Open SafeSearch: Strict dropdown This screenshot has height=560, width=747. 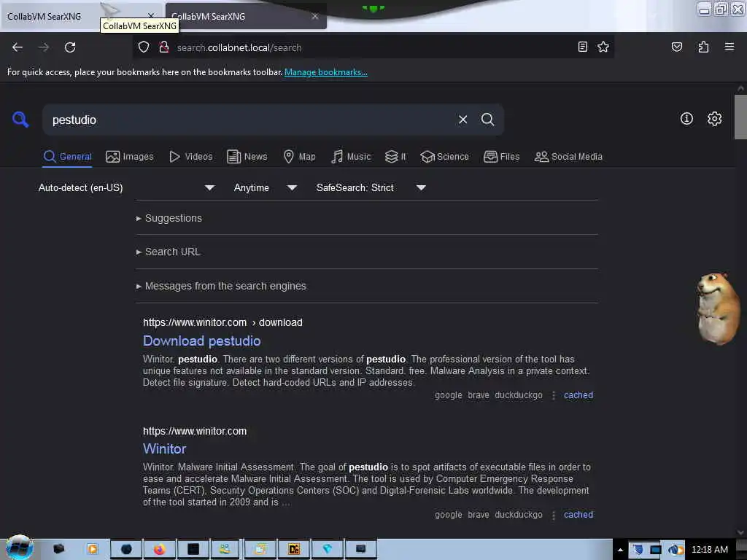pos(371,187)
